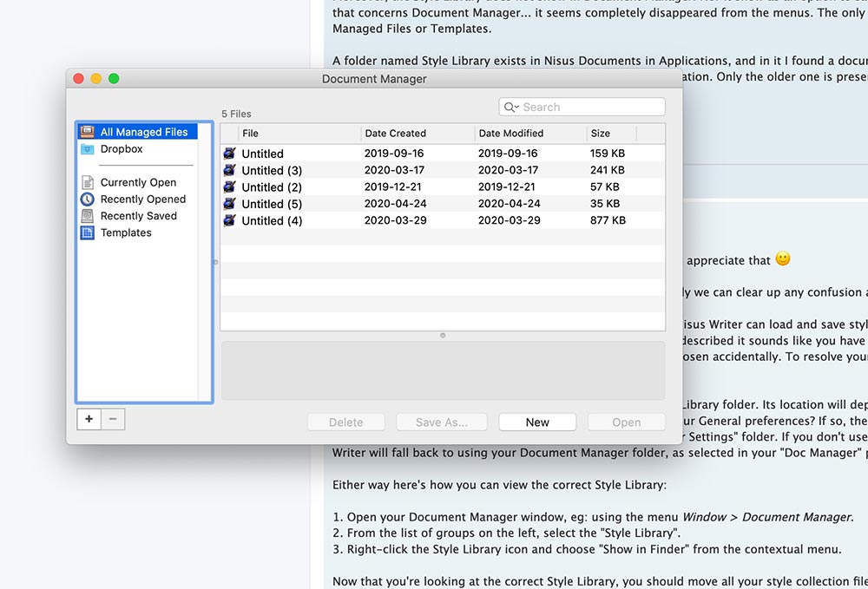This screenshot has width=868, height=589.
Task: Click the Save As... button
Action: click(441, 422)
